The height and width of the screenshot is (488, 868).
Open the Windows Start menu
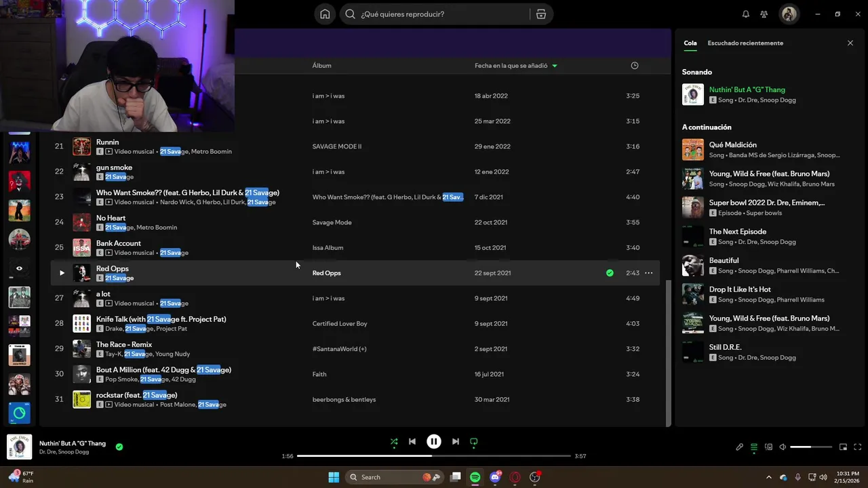click(x=334, y=477)
